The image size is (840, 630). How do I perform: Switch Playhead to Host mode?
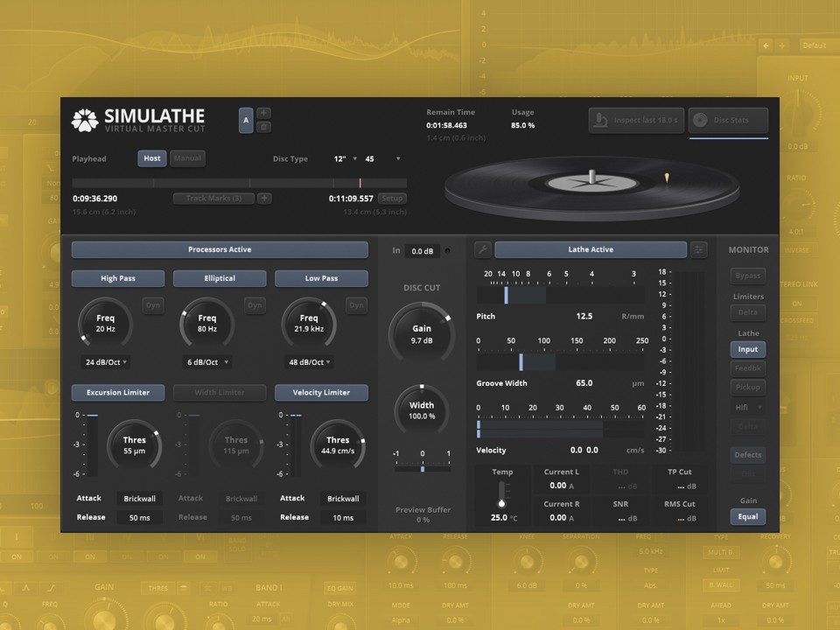click(x=152, y=158)
